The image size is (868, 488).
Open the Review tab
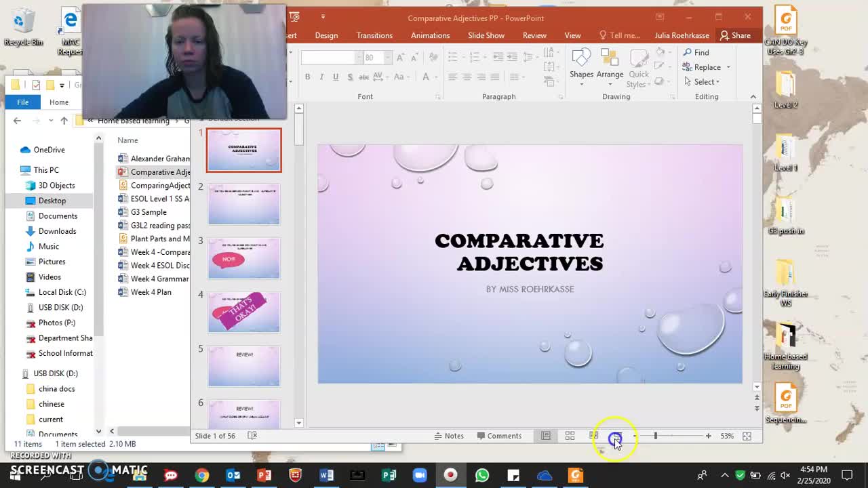point(534,35)
